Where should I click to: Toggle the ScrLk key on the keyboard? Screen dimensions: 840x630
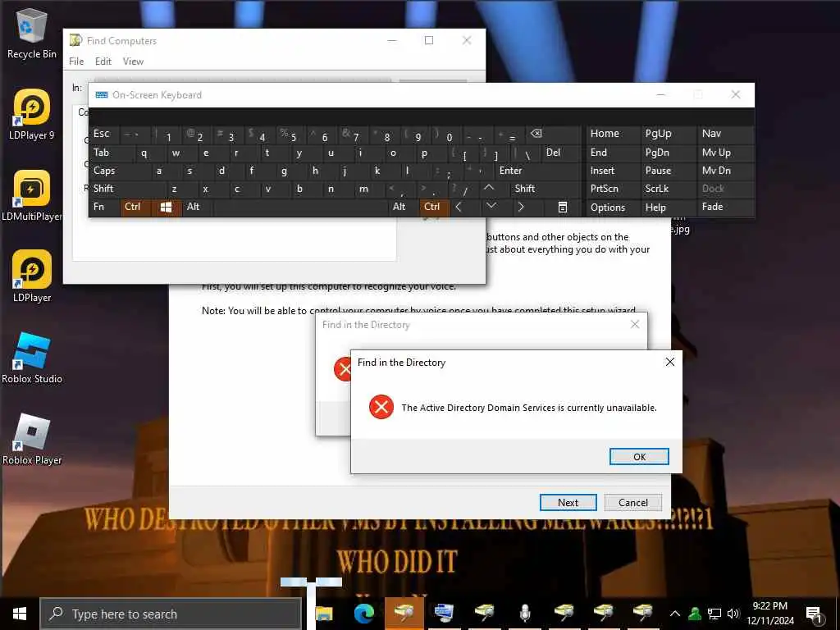click(x=668, y=189)
